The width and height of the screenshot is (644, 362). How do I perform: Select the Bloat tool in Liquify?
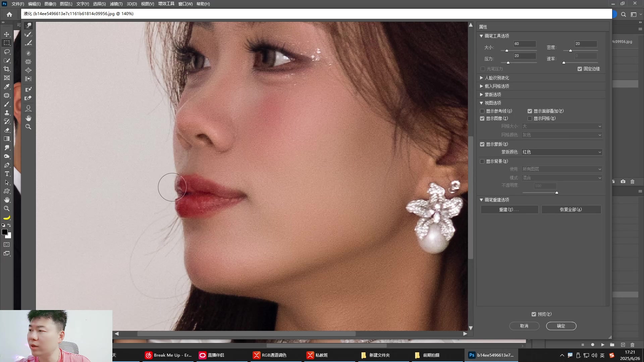click(29, 70)
